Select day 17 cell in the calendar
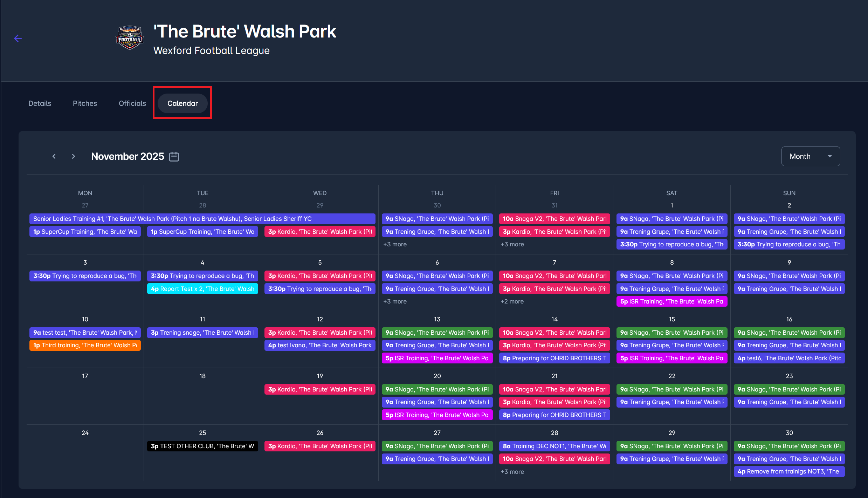The width and height of the screenshot is (868, 498). point(85,396)
